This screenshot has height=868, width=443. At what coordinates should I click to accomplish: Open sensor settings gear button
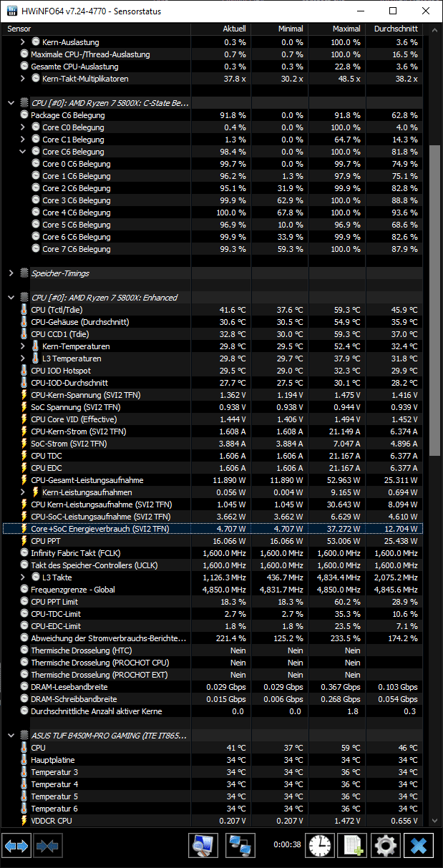coord(385,846)
